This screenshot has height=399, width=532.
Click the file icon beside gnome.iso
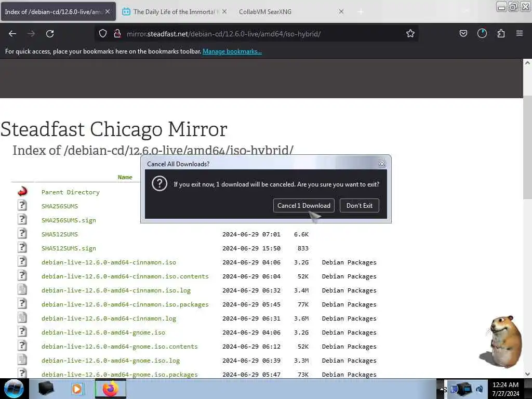22,331
